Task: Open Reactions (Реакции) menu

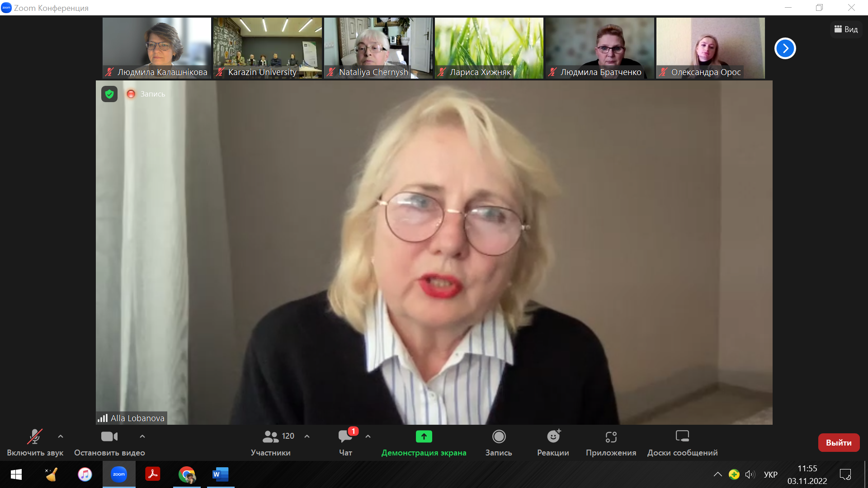Action: tap(553, 436)
